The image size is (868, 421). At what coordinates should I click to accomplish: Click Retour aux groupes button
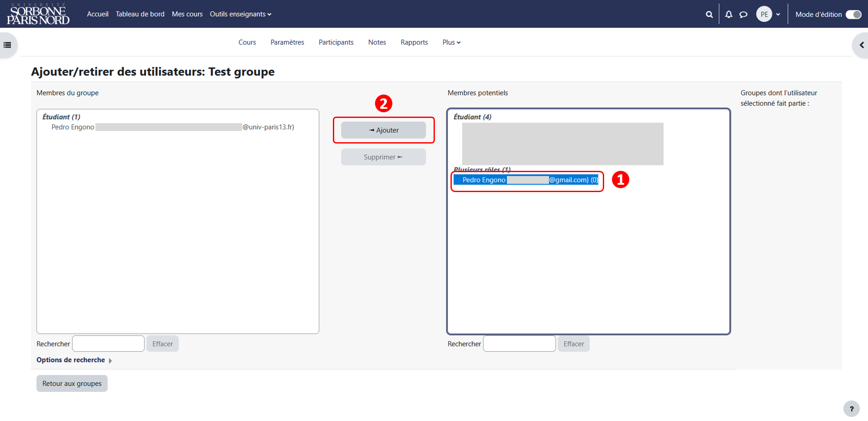pos(72,383)
